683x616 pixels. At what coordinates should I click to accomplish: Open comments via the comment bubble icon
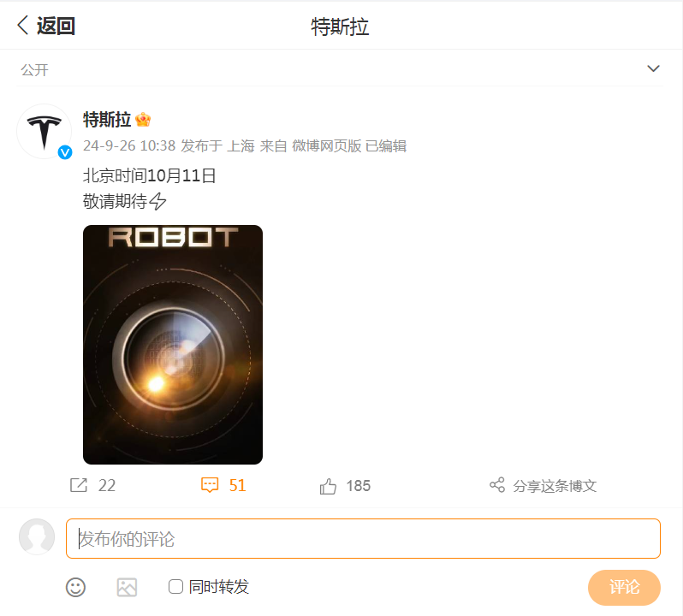[x=210, y=486]
